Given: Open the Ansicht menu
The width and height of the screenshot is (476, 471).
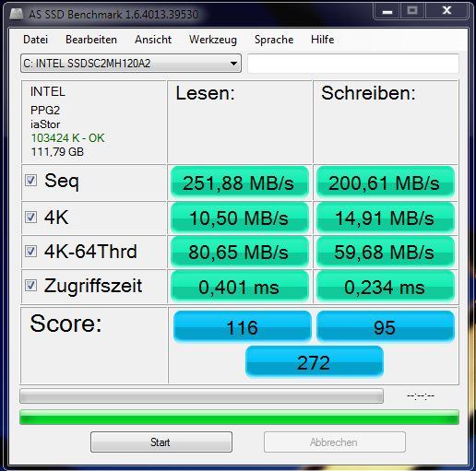Looking at the screenshot, I should 153,40.
